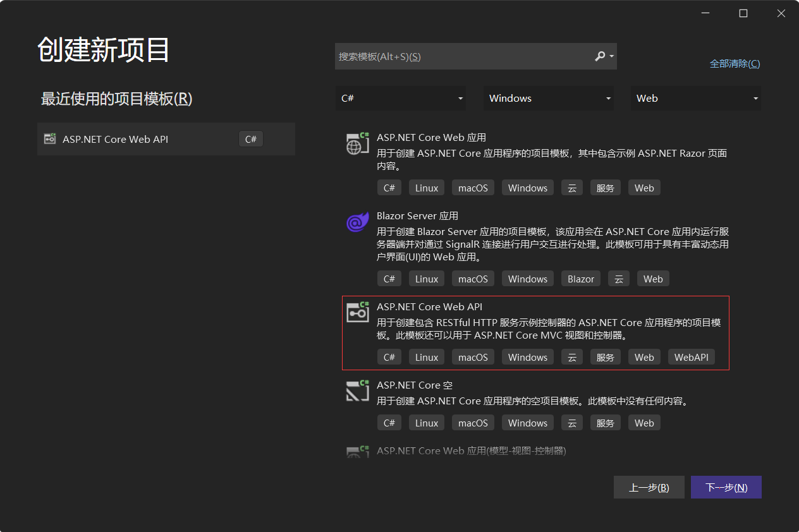The width and height of the screenshot is (799, 532).
Task: Click 云 tag under Blazor Server 应用
Action: 619,279
